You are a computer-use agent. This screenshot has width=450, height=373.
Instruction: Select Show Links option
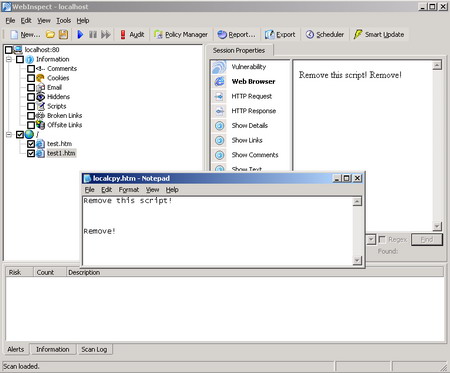pos(247,140)
